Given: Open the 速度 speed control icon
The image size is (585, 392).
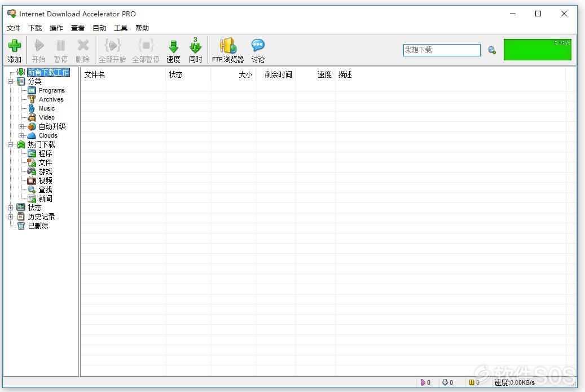Looking at the screenshot, I should [x=173, y=46].
